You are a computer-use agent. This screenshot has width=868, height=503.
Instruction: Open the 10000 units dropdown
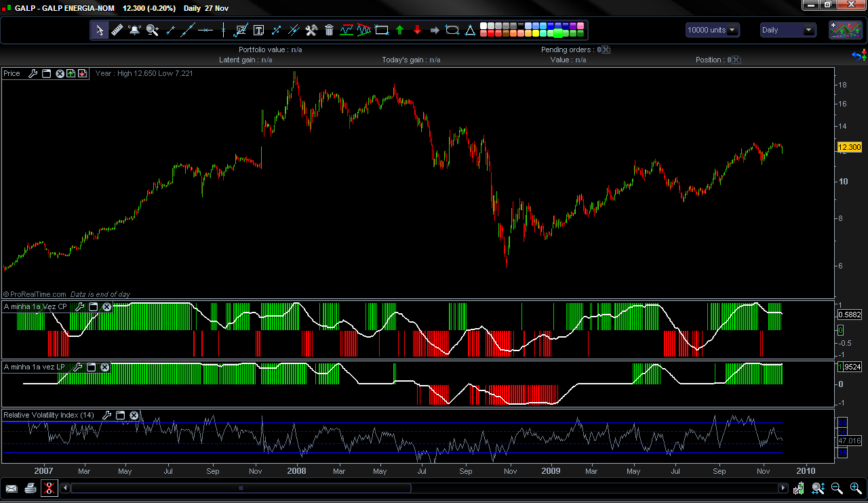712,30
